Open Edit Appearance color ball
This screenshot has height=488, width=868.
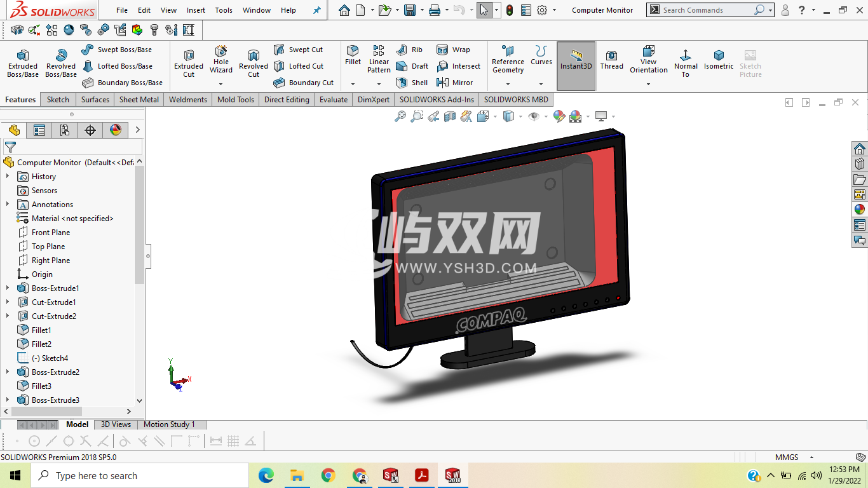[559, 116]
